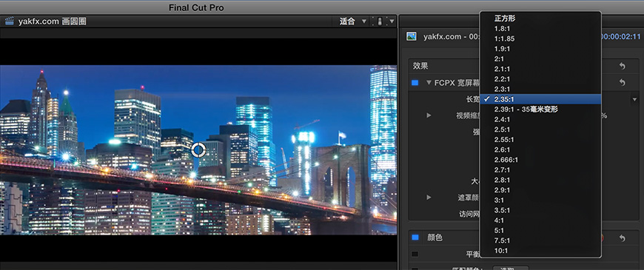
Task: Click the 效果 section header label
Action: click(420, 66)
